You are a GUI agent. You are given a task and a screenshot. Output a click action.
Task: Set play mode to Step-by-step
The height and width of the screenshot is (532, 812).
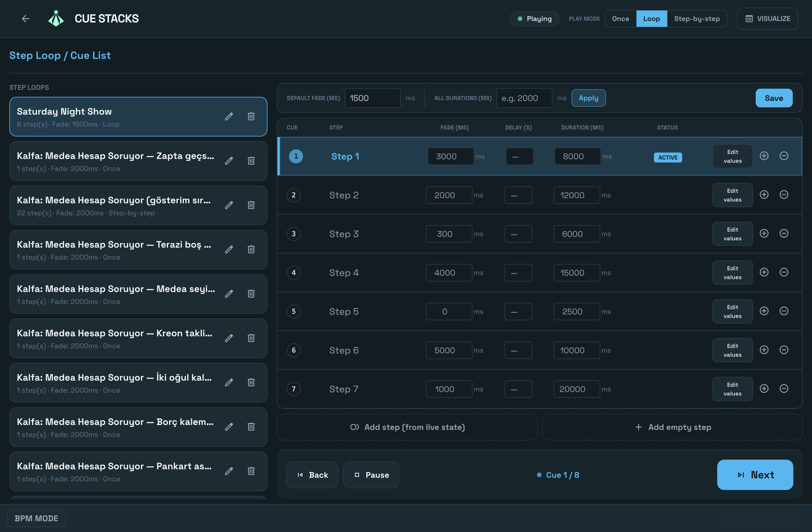tap(697, 19)
